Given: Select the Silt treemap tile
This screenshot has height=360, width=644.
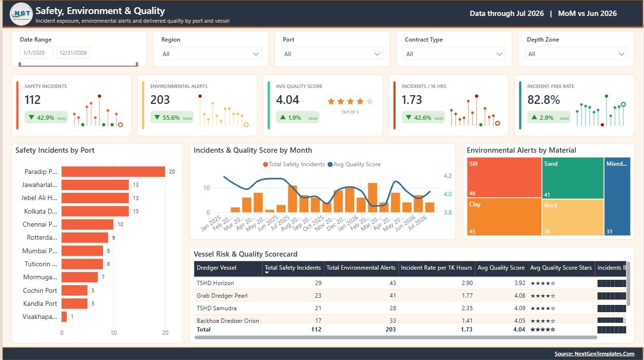Looking at the screenshot, I should coord(504,177).
